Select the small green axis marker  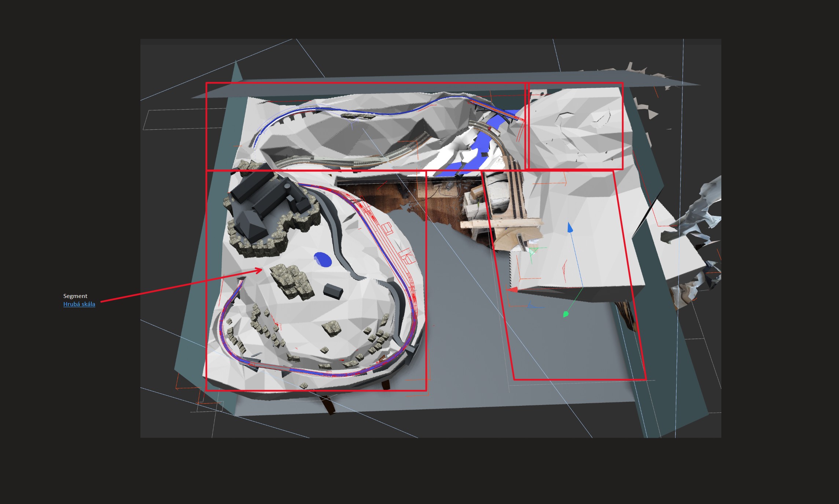click(533, 251)
